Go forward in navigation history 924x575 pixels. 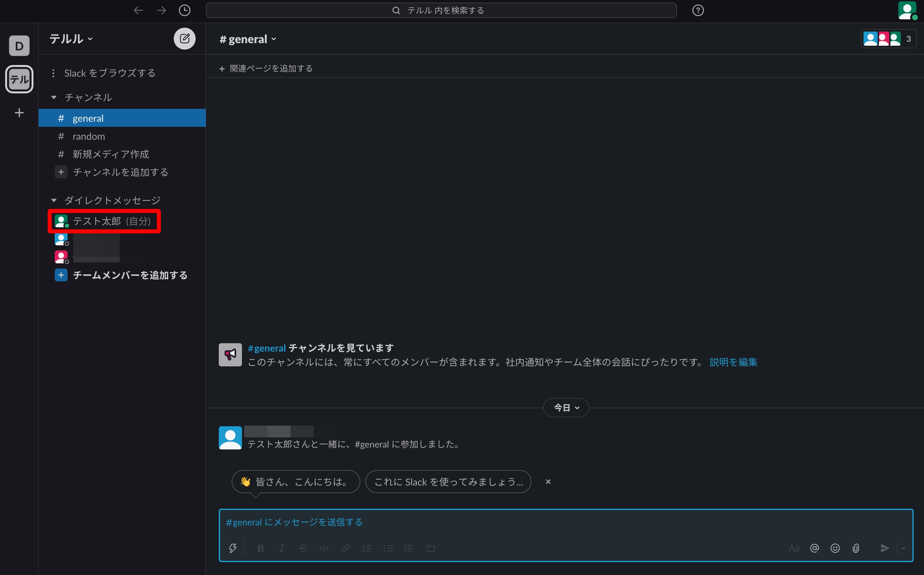pos(162,10)
